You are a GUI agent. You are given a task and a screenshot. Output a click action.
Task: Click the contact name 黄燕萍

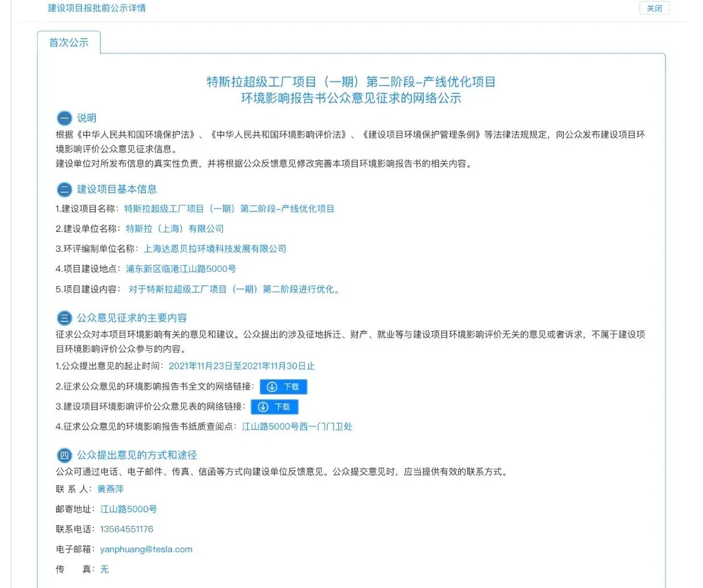[111, 489]
